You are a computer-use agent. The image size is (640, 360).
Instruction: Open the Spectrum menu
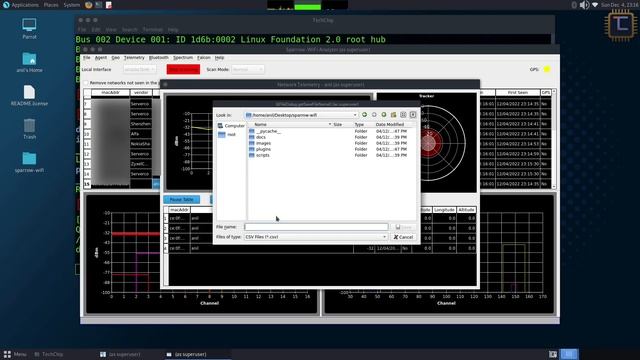(183, 58)
